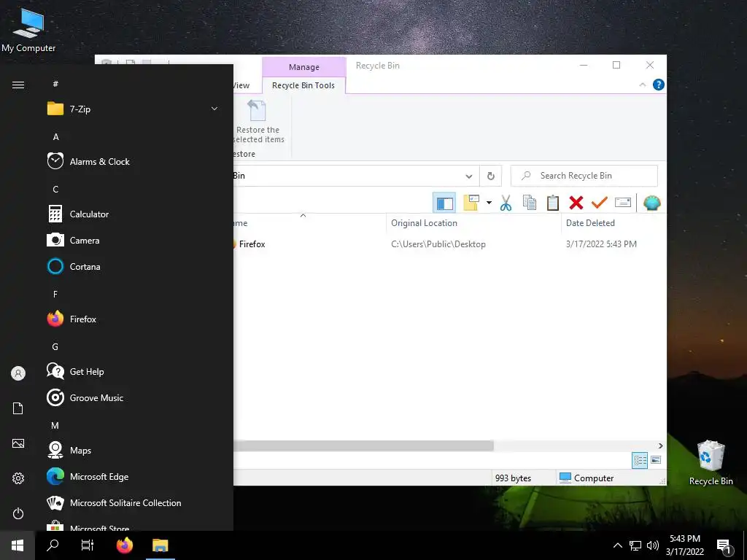
Task: Jump to letter C app group header
Action: click(55, 189)
